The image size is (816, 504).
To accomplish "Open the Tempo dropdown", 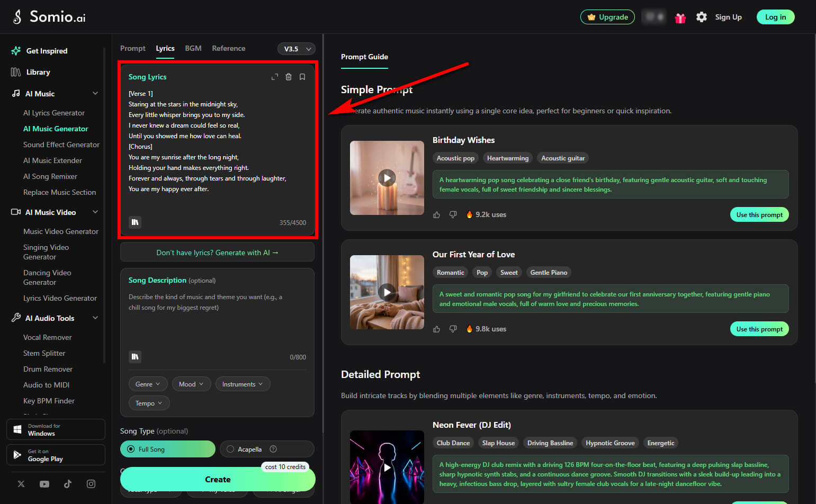I will tap(149, 403).
